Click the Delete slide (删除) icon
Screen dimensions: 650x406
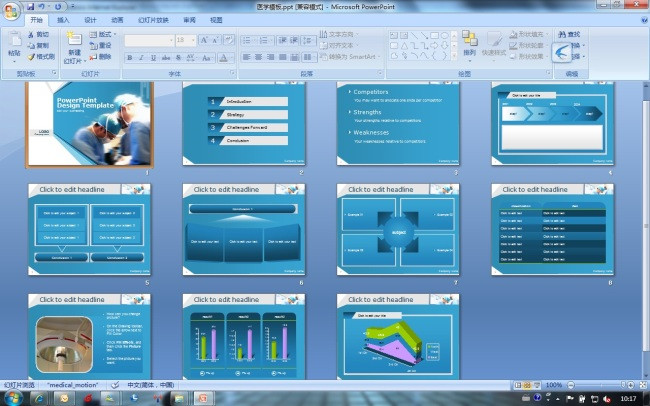[x=93, y=57]
